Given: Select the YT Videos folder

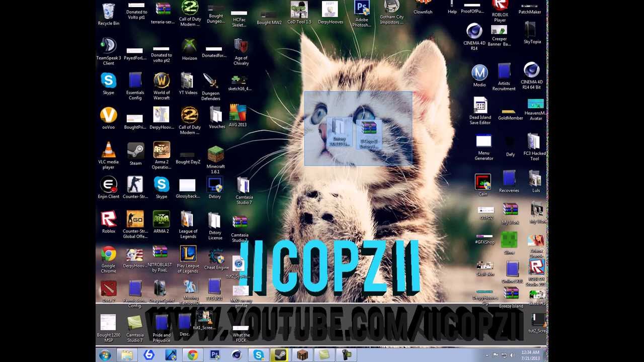Looking at the screenshot, I should (188, 84).
